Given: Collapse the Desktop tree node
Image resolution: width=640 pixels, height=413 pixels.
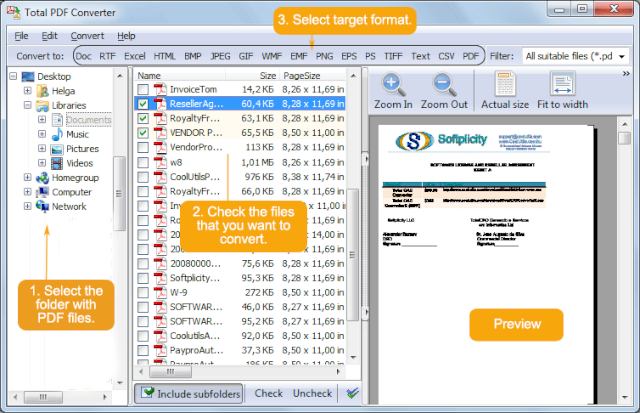Looking at the screenshot, I should (x=13, y=76).
